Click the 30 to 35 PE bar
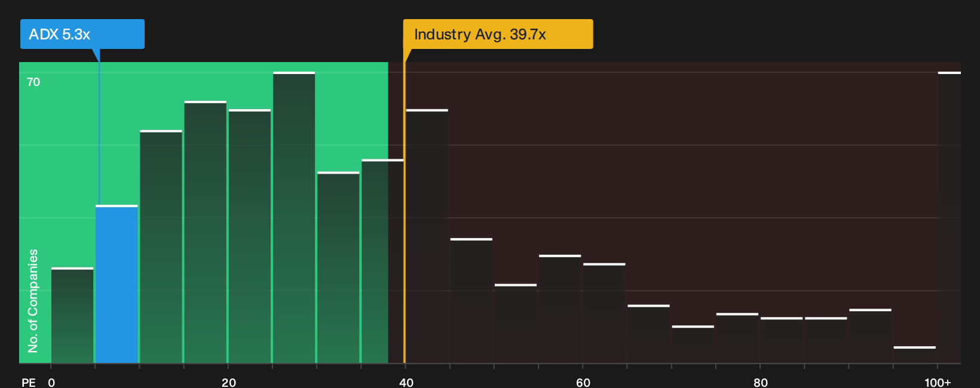Screen dimensions: 980x388 [x=338, y=267]
